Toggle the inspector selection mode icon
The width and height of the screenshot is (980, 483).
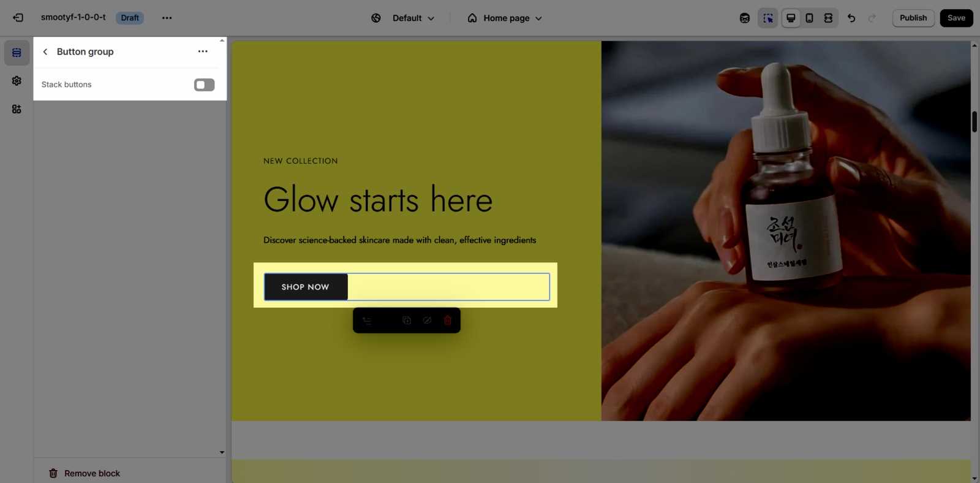(767, 18)
